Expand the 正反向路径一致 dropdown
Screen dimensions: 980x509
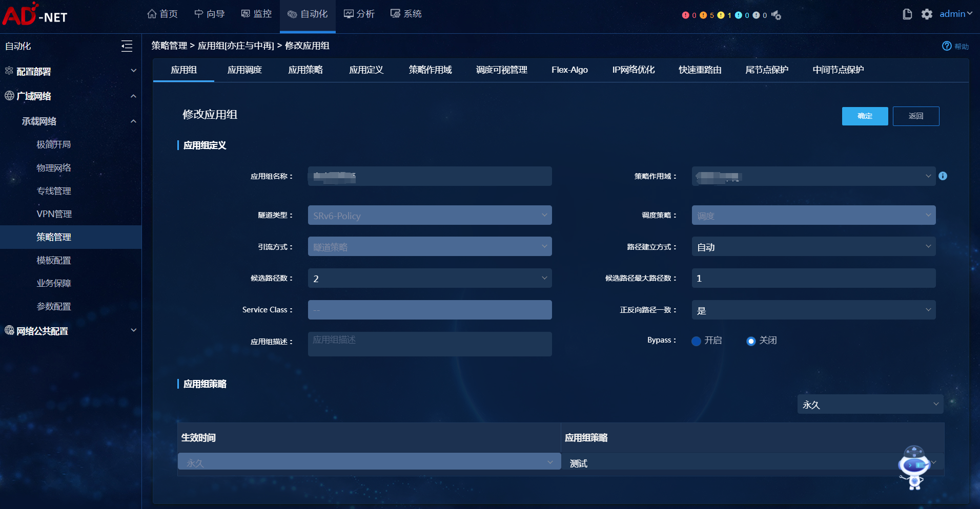(x=813, y=310)
